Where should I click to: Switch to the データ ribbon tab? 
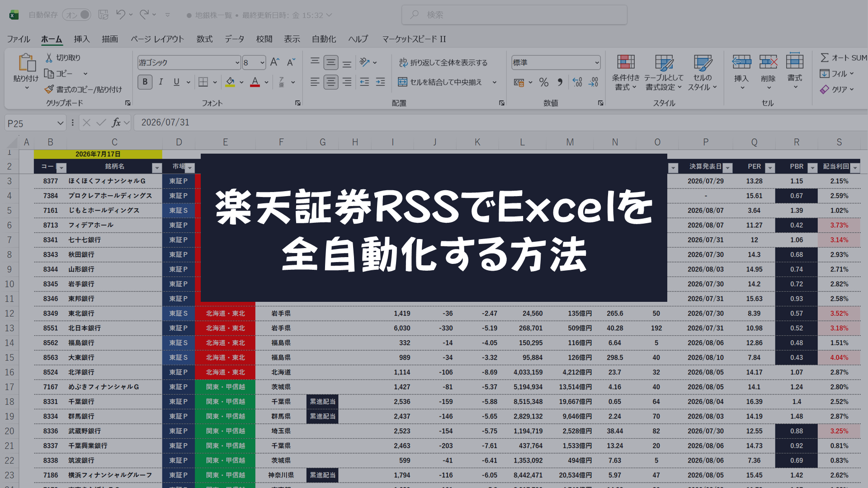coord(235,39)
